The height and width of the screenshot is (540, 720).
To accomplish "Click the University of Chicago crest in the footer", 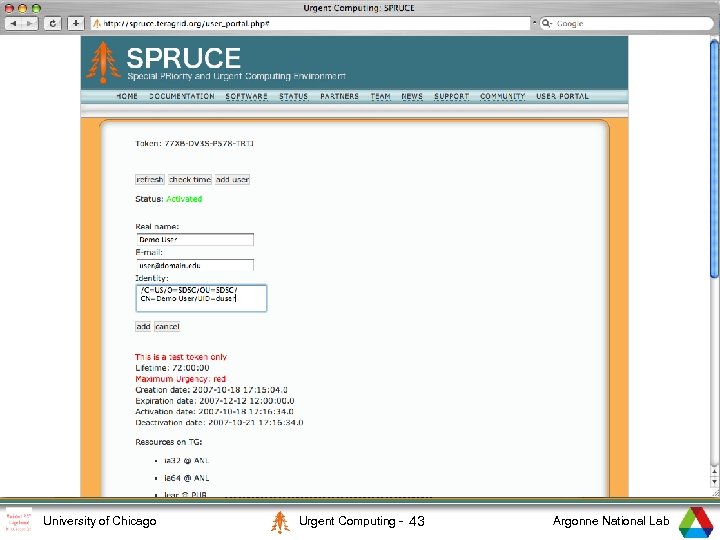I will click(x=19, y=520).
